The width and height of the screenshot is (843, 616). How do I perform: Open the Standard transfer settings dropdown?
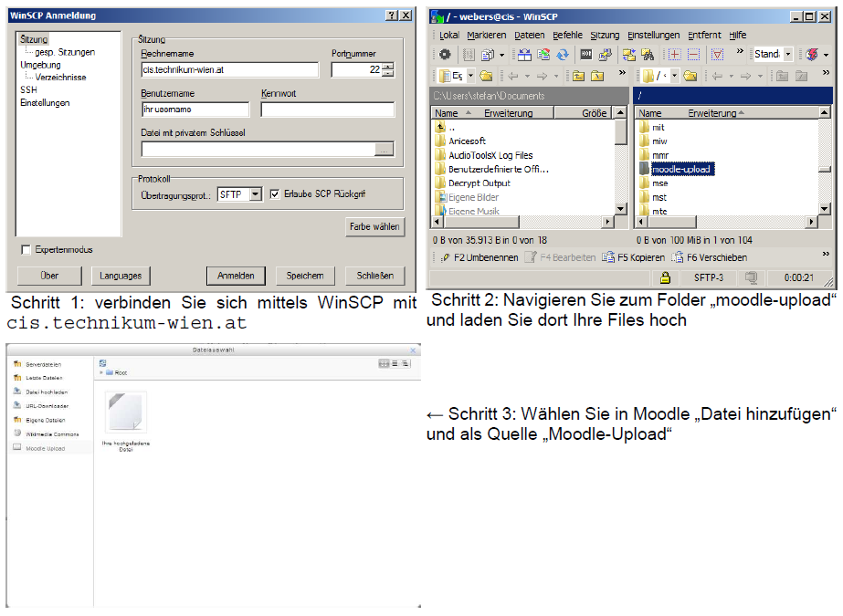pos(788,55)
